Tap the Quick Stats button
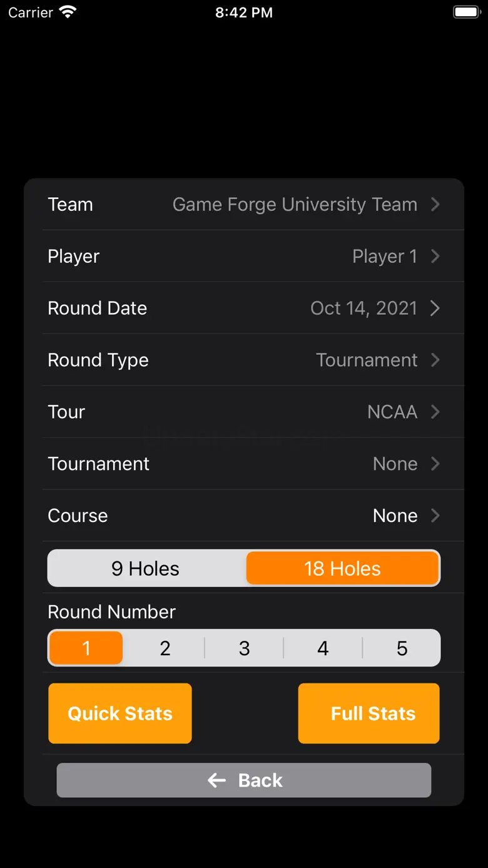 click(x=120, y=713)
